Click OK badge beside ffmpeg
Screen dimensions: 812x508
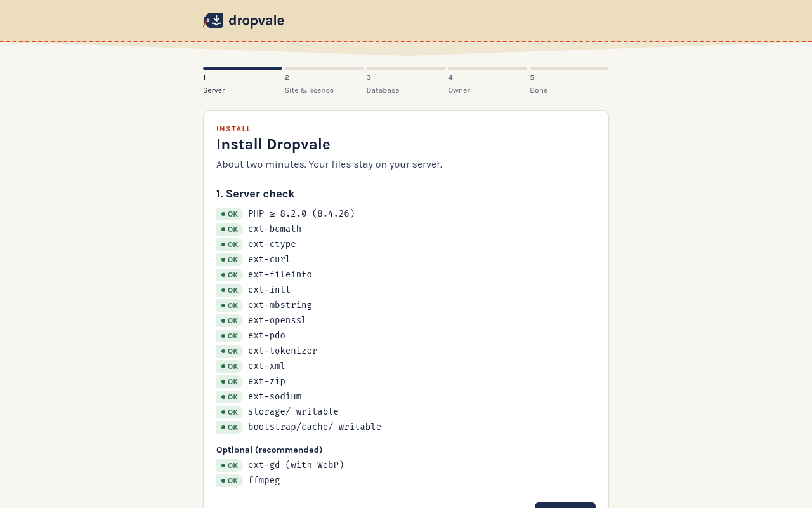[230, 481]
